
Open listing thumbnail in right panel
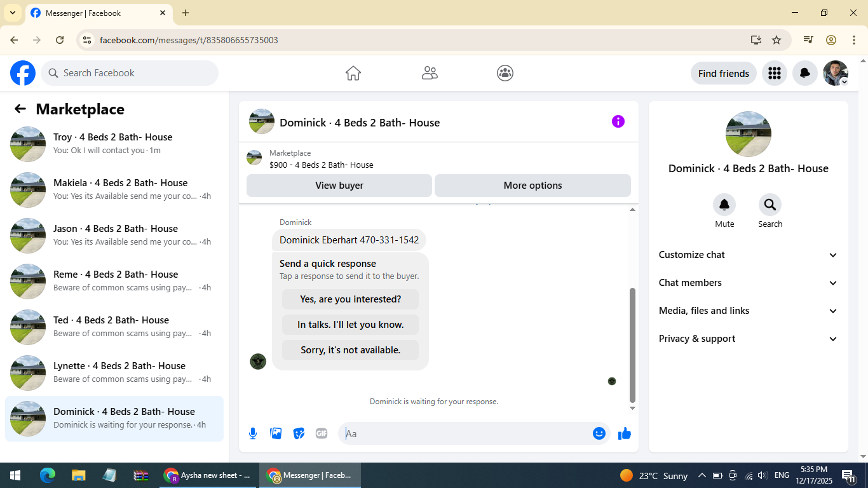click(x=749, y=134)
